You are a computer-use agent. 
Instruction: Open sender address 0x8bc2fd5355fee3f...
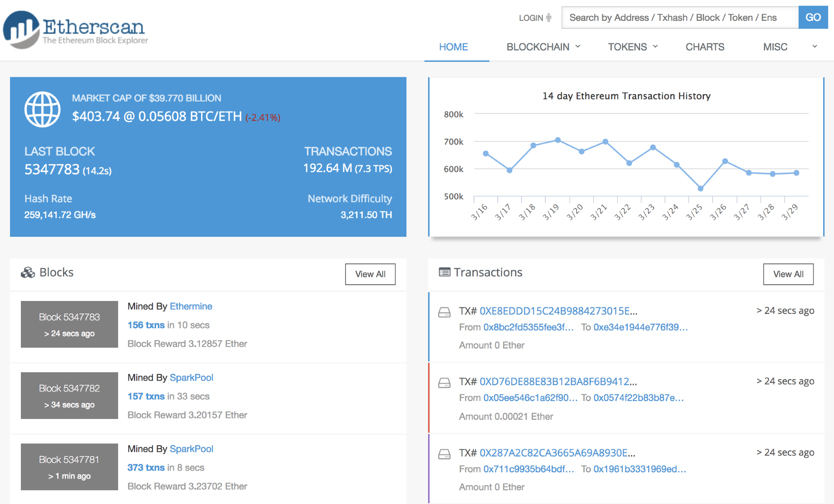click(x=529, y=327)
